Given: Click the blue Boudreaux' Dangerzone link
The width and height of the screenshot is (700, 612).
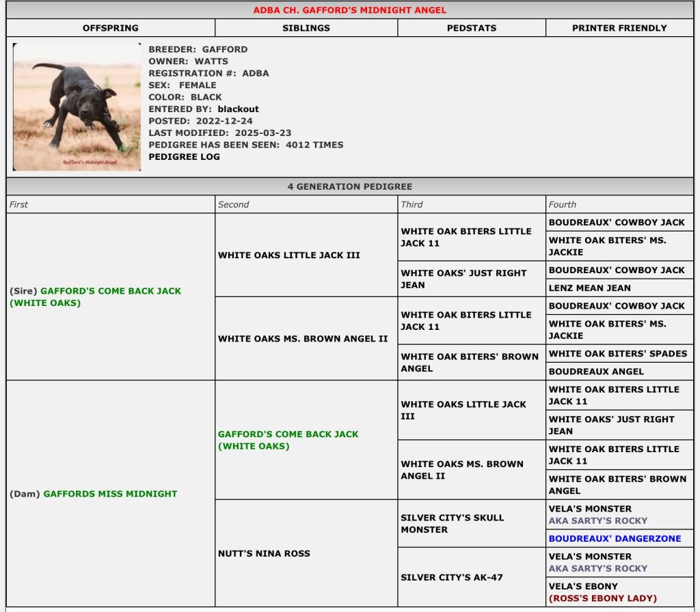Looking at the screenshot, I should (615, 538).
